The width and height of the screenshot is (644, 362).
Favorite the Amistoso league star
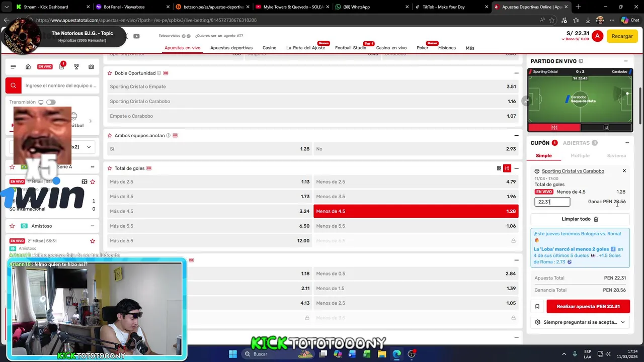pyautogui.click(x=12, y=226)
